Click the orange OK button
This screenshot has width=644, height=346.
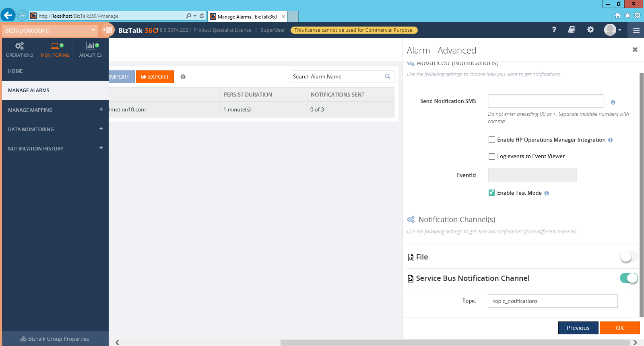tap(620, 328)
